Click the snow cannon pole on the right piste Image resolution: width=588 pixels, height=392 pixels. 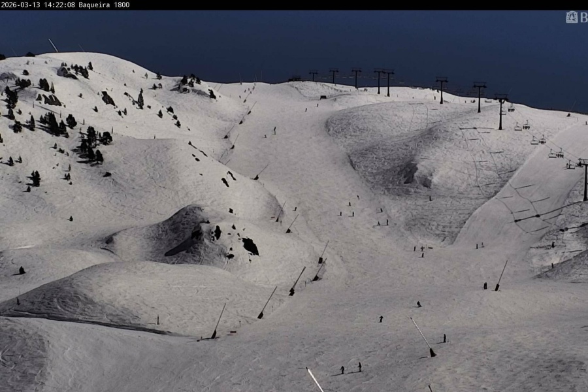(500, 276)
